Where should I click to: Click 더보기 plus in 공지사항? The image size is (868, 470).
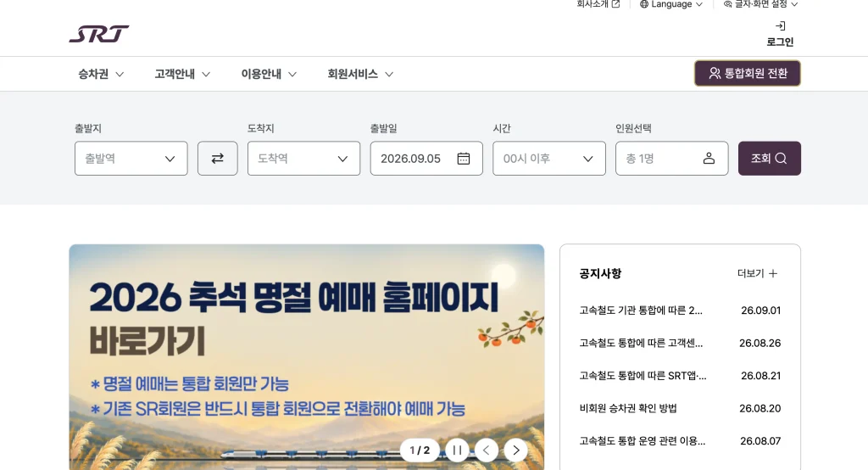757,273
